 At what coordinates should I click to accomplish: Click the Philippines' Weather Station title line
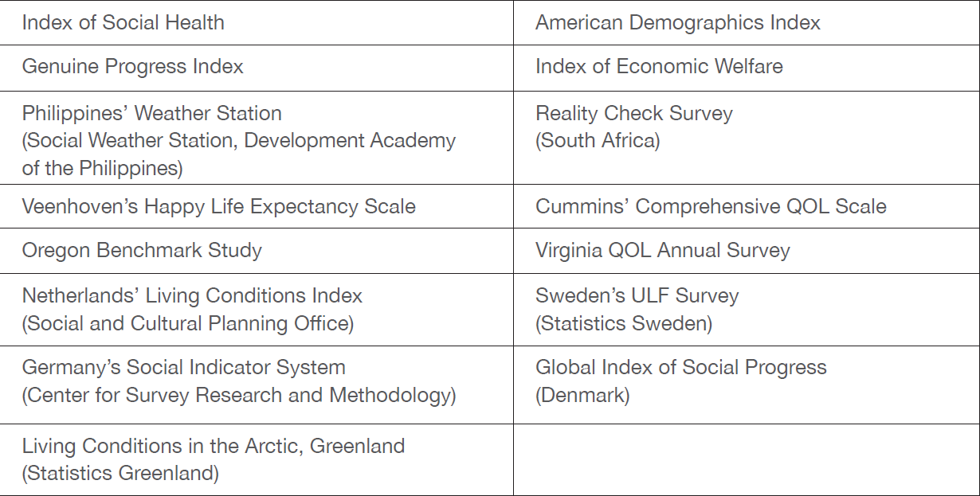151,113
